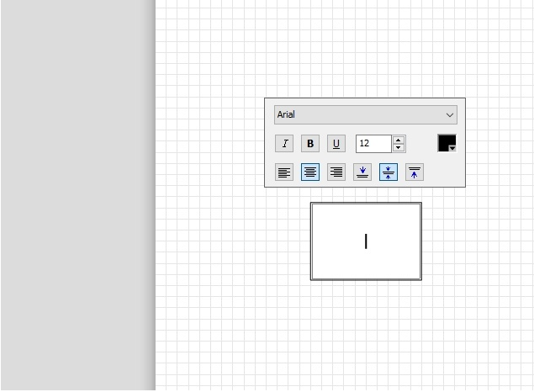The image size is (534, 392).
Task: Align text vertically to bottom
Action: pos(362,172)
